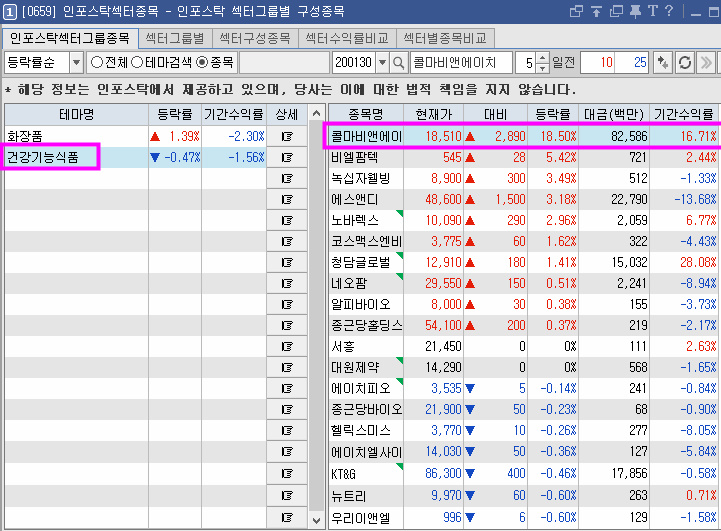Open the 등락률순 sort dropdown

76,63
